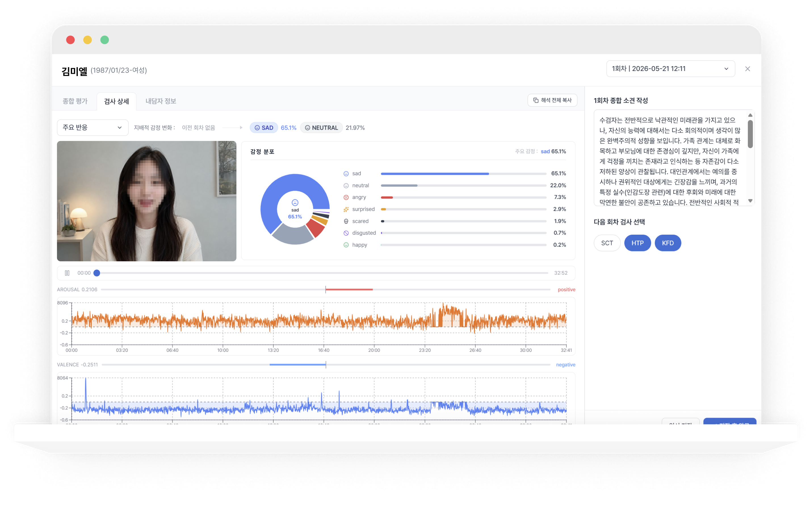812x517 pixels.
Task: Click the angry face icon in legend
Action: pyautogui.click(x=346, y=197)
